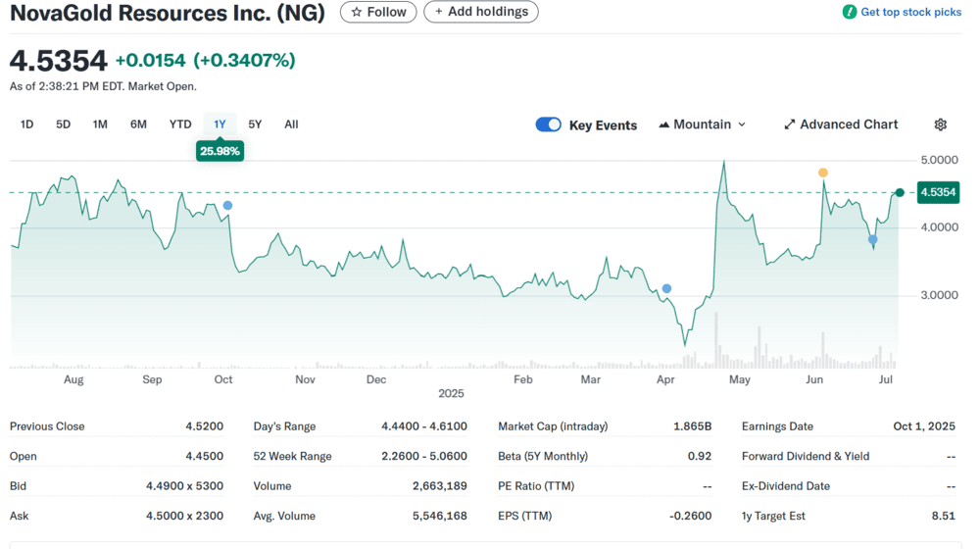Click the PE Ratio (TTM) label
Screen dimensions: 980x549
pos(536,486)
